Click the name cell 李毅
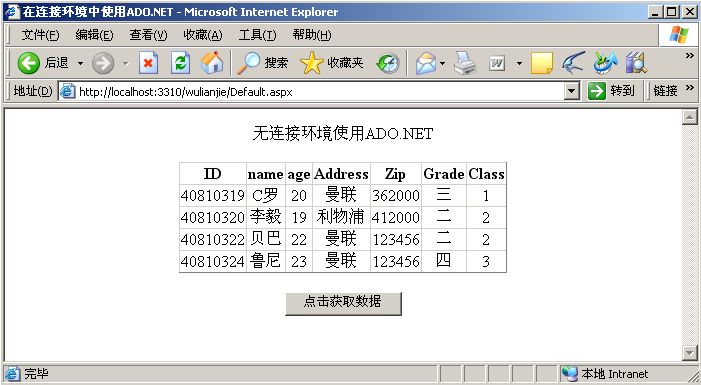This screenshot has width=701, height=385. pos(266,217)
